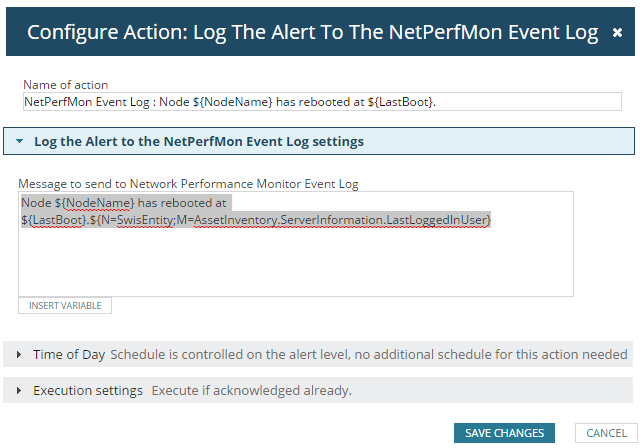
Task: Click the Log the Alert section header title
Action: tap(198, 142)
